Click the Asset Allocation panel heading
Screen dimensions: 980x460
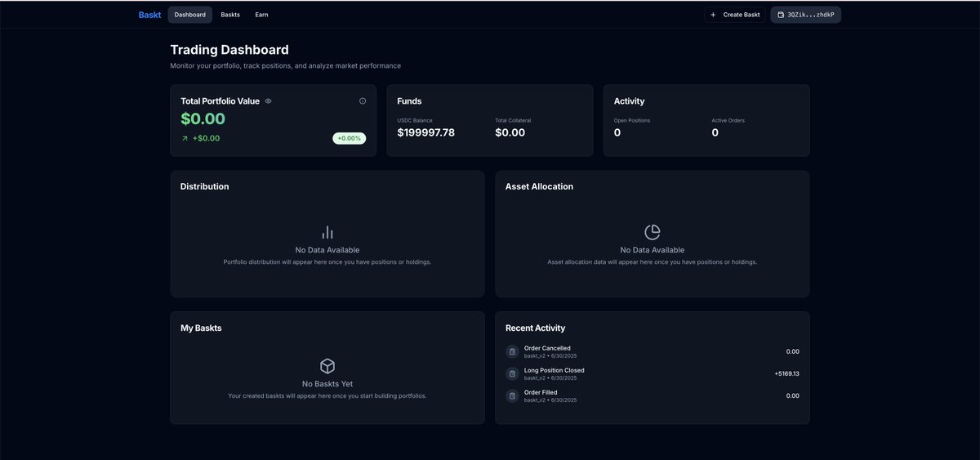click(539, 186)
